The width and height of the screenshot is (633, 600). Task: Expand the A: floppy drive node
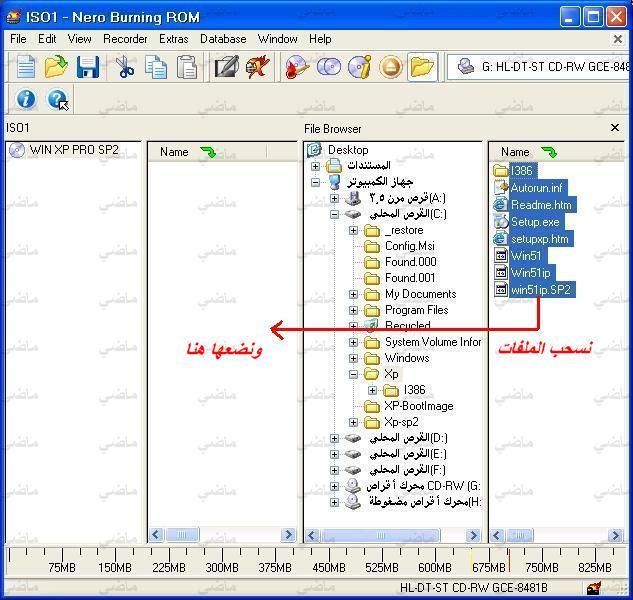pyautogui.click(x=334, y=198)
